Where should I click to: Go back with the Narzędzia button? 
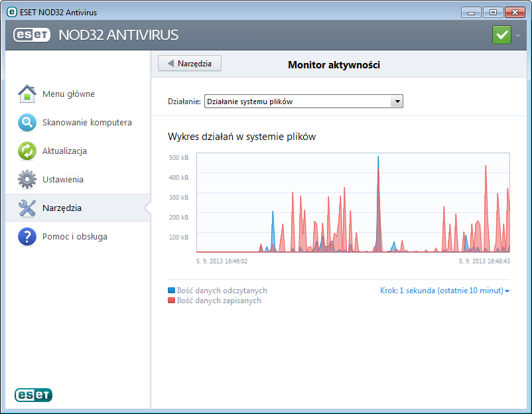coord(190,64)
